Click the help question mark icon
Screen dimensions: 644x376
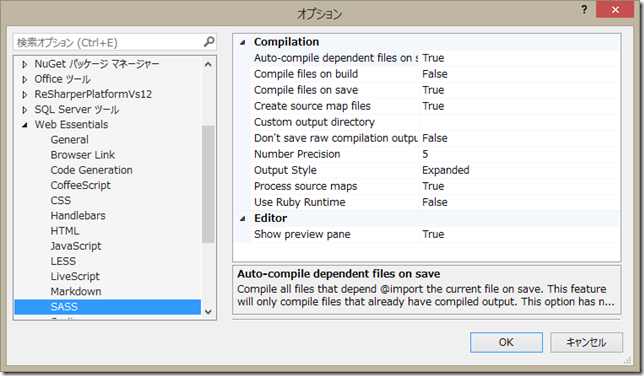[584, 10]
